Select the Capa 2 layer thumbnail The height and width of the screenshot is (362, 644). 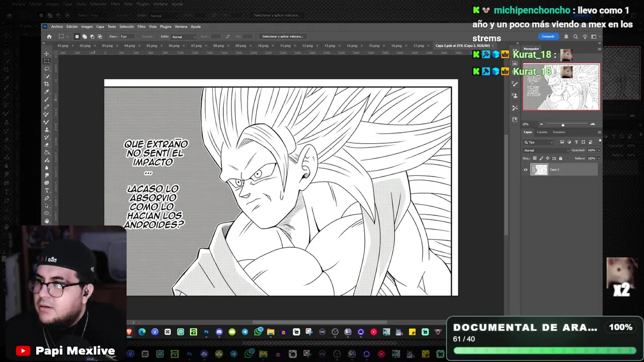point(539,169)
